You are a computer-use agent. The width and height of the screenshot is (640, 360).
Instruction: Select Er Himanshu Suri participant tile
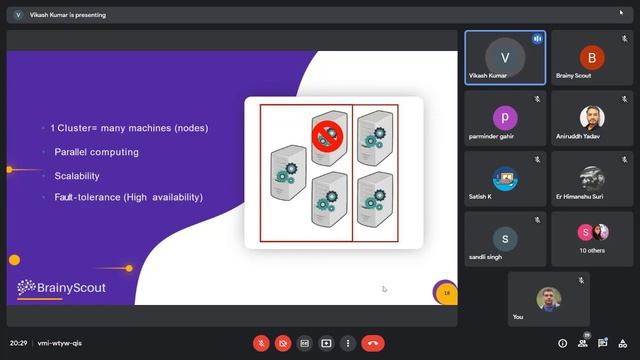click(x=592, y=178)
